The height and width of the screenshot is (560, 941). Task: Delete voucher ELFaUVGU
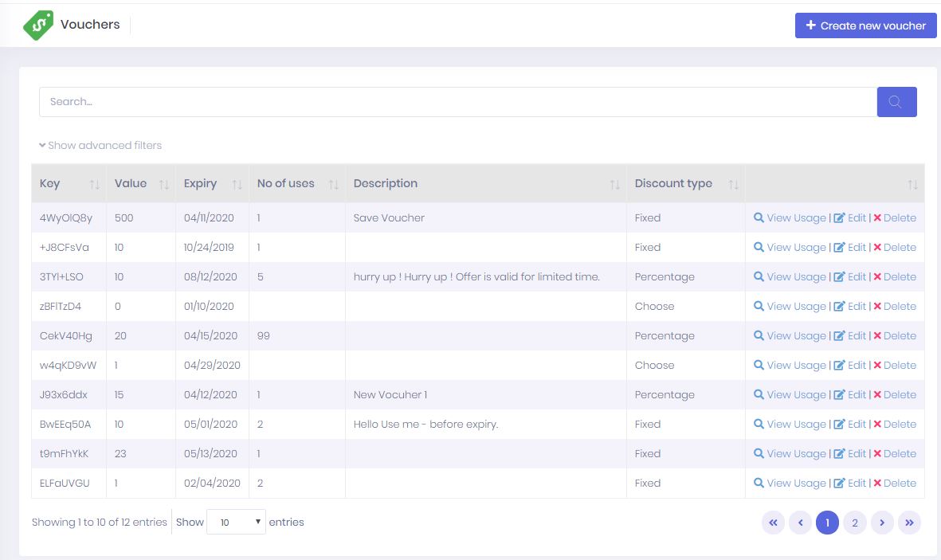pyautogui.click(x=895, y=484)
